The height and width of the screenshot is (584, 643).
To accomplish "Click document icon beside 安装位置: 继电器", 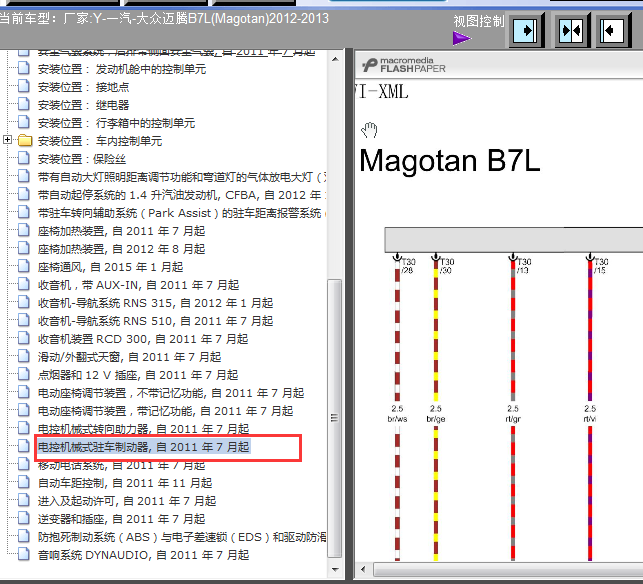I will [x=24, y=104].
